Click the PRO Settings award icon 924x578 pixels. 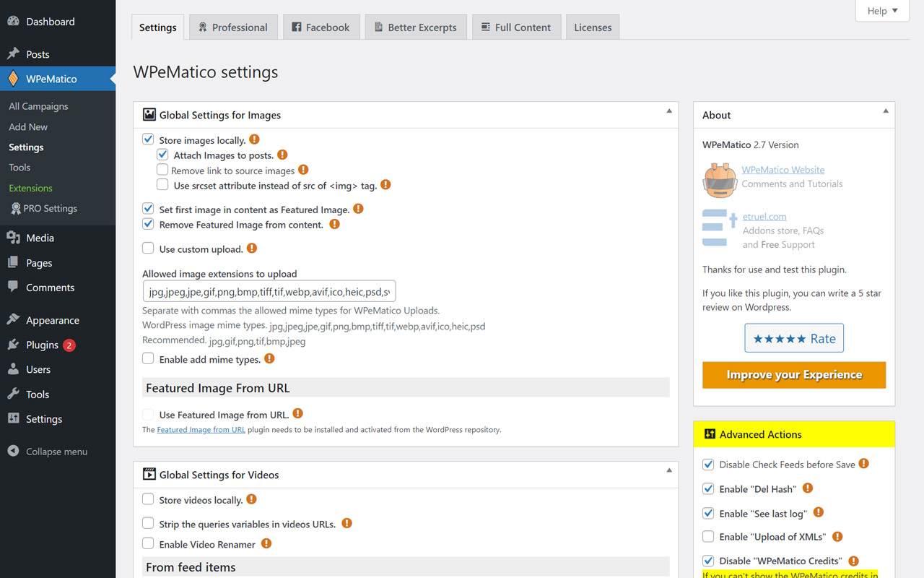pos(16,208)
